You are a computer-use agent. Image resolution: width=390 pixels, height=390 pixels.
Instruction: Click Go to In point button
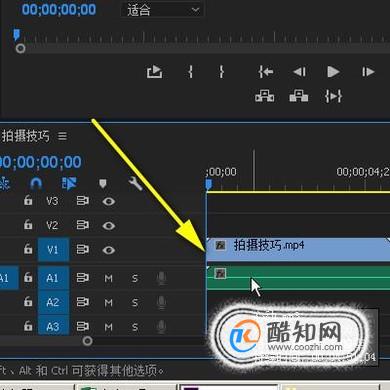click(266, 72)
